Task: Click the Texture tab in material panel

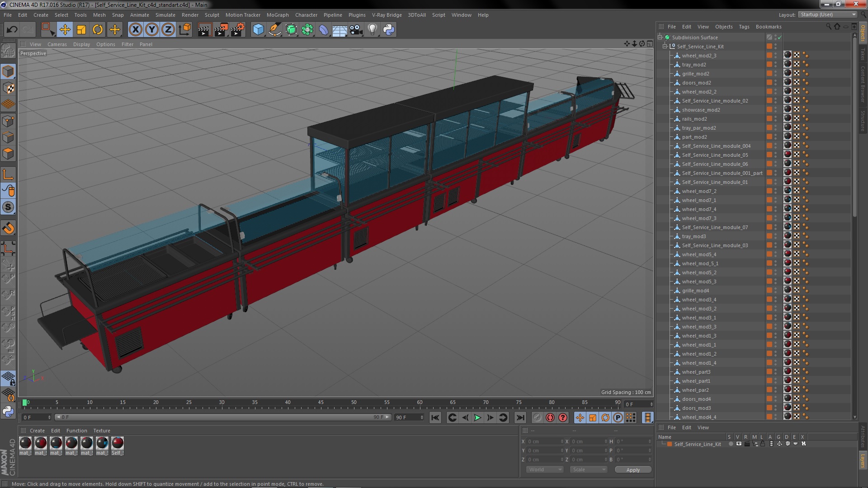Action: pos(101,430)
